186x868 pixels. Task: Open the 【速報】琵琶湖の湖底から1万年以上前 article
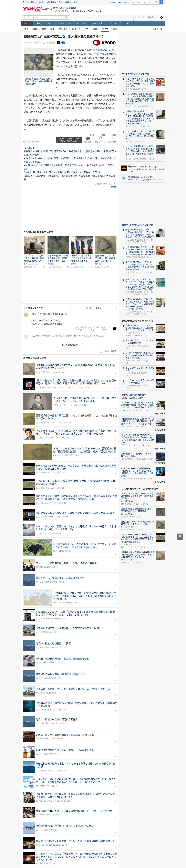pos(76,367)
